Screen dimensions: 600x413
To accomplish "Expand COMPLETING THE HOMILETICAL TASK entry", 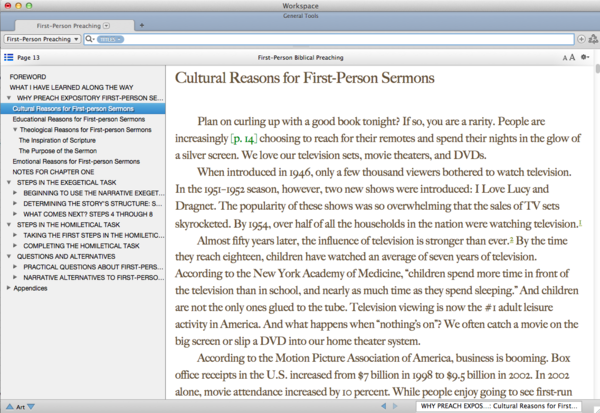I will [x=15, y=246].
